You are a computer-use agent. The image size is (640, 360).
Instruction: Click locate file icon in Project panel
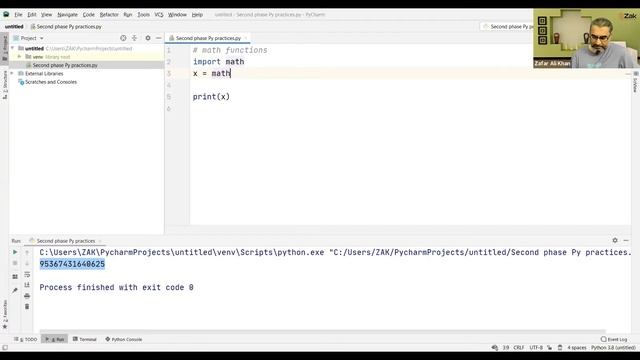click(123, 38)
